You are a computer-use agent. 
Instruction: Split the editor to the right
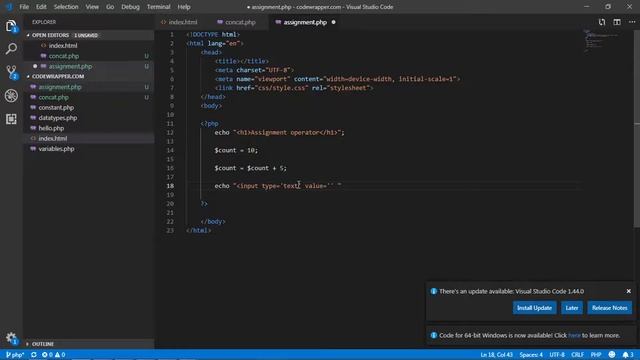click(617, 22)
